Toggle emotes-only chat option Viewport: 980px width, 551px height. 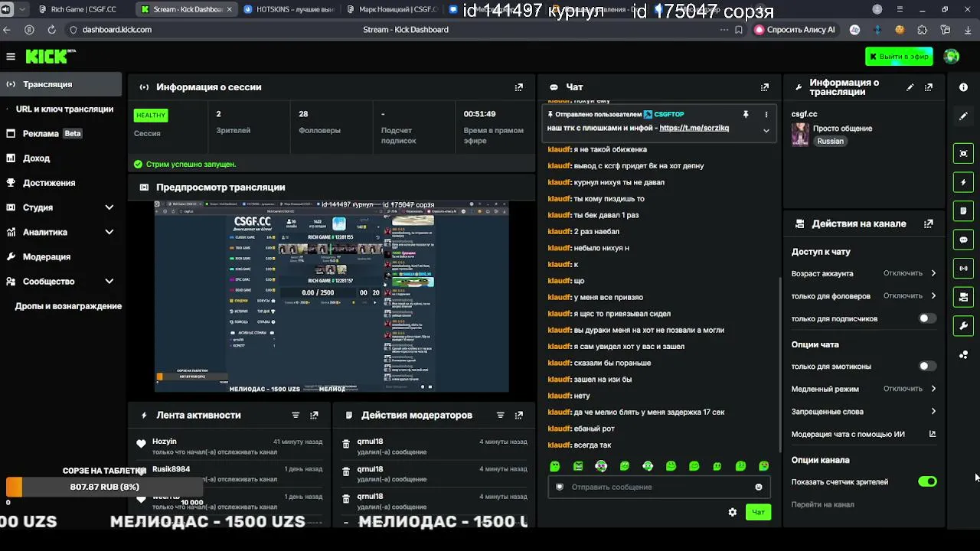(x=927, y=366)
